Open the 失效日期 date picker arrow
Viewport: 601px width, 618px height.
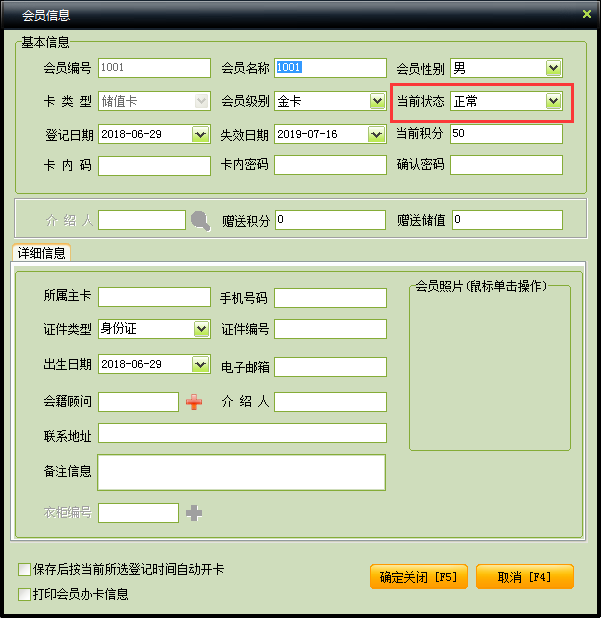click(377, 134)
